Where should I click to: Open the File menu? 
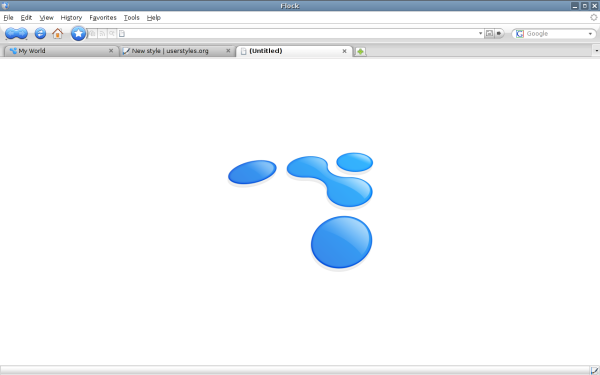coord(8,18)
